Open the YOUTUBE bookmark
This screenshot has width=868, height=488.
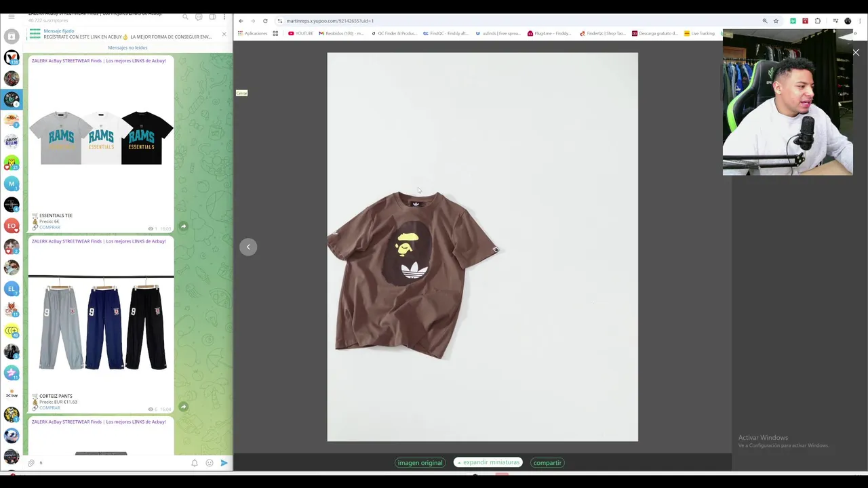300,33
